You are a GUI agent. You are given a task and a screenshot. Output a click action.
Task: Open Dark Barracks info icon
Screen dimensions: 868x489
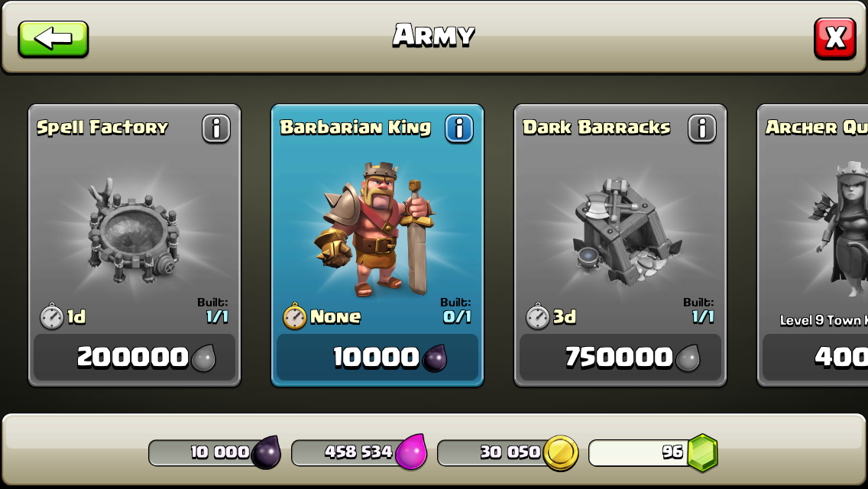coord(702,128)
